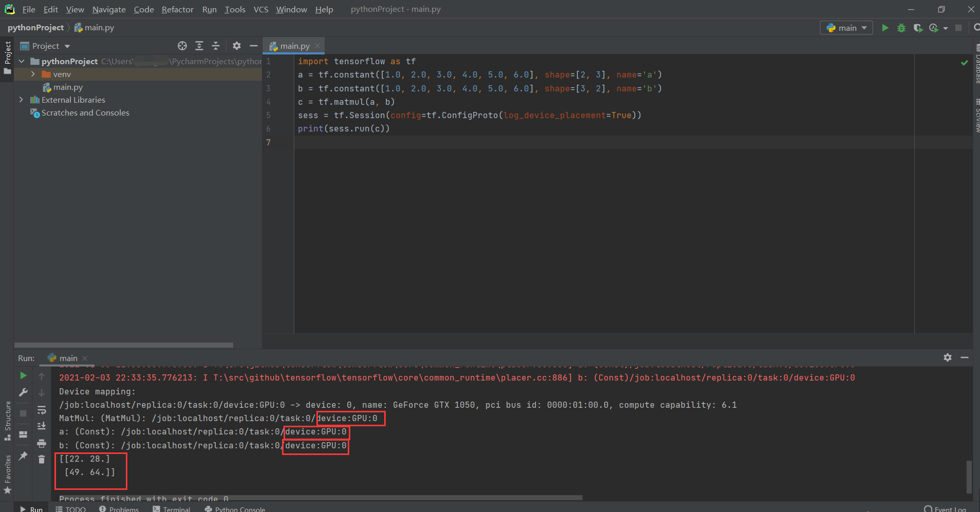This screenshot has height=512, width=980.
Task: Toggle the Project tool window sidebar button
Action: point(7,58)
